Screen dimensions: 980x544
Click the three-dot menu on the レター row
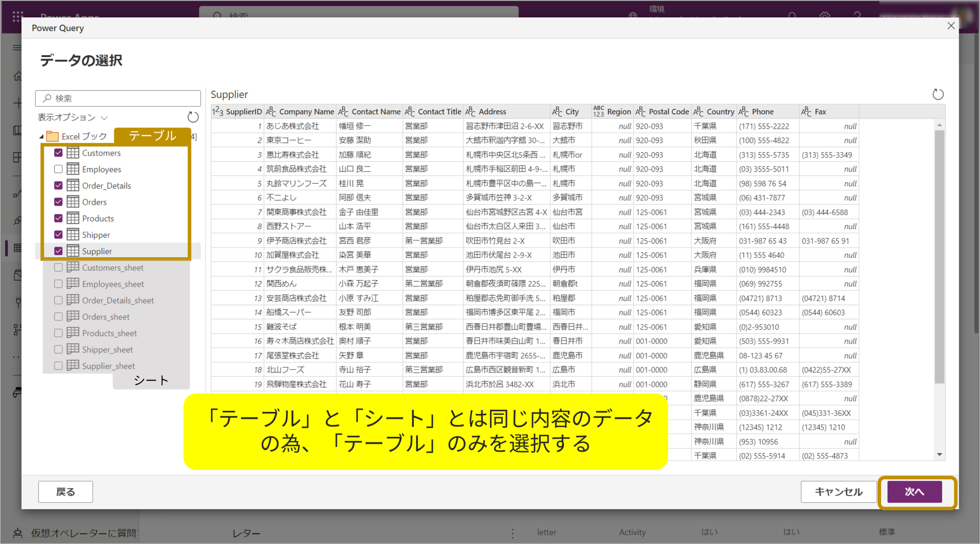click(x=512, y=533)
